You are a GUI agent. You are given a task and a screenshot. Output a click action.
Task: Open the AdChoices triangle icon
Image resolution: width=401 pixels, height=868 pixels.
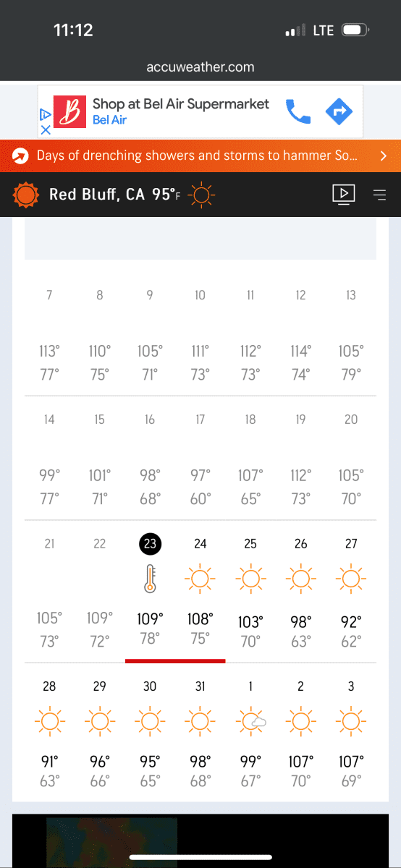coord(45,114)
